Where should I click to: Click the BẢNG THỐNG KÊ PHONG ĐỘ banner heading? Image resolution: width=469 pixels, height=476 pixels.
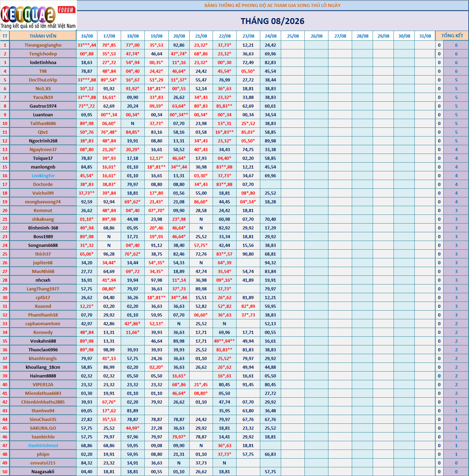[272, 6]
